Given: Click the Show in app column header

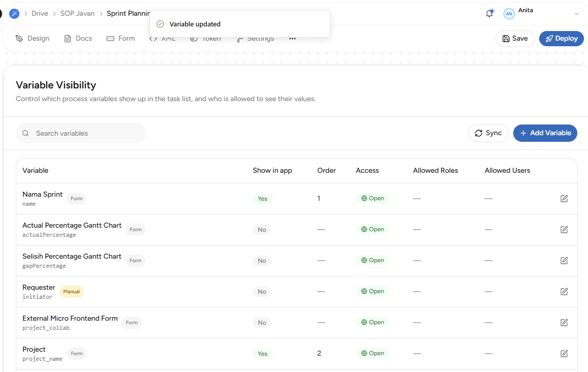Looking at the screenshot, I should (x=272, y=170).
